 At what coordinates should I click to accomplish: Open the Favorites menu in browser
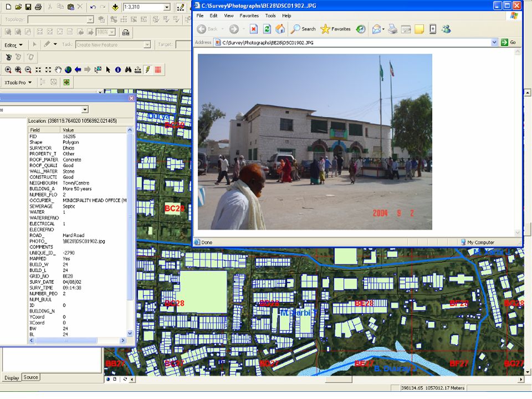point(249,16)
